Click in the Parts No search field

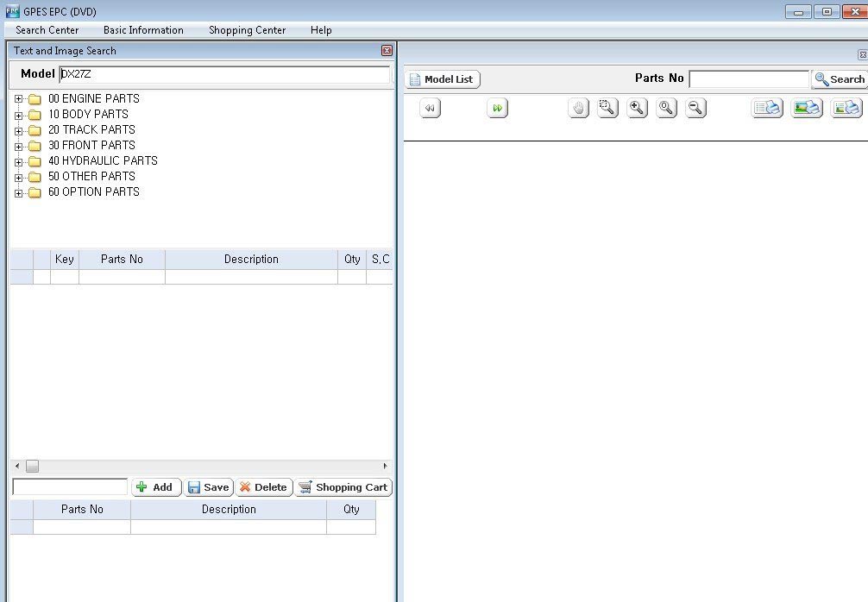(x=748, y=79)
